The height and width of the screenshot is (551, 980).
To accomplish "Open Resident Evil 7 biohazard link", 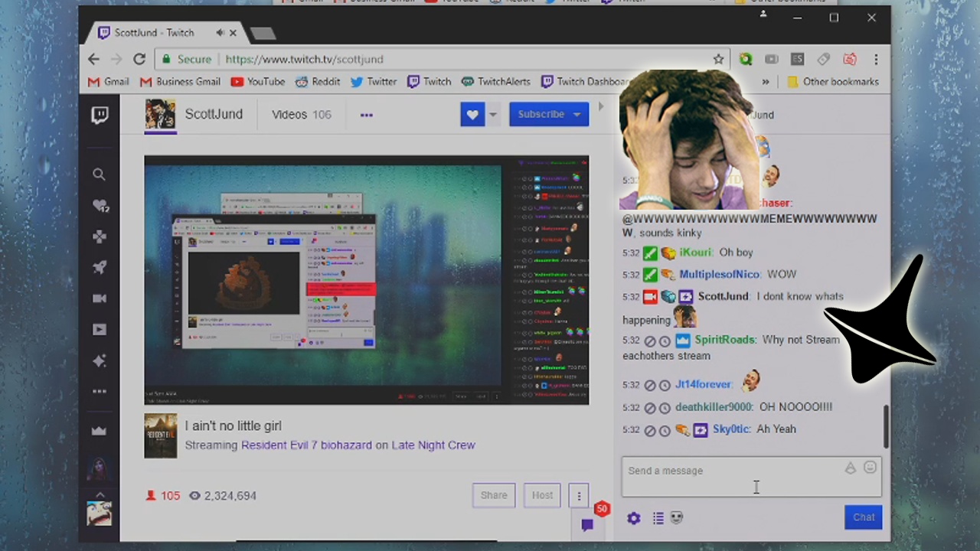I will pos(306,445).
